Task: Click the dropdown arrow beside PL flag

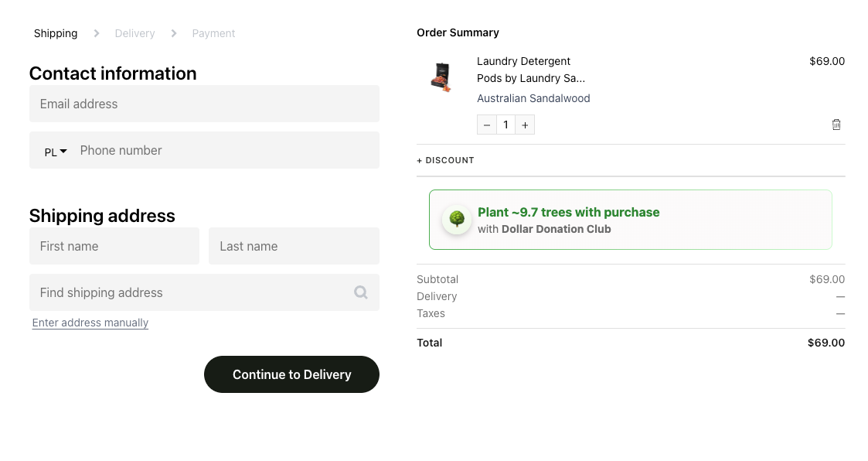Action: [x=63, y=152]
